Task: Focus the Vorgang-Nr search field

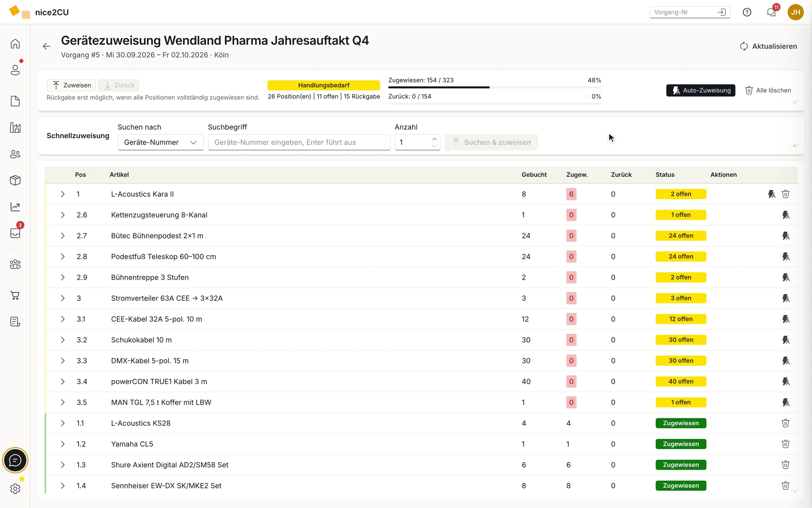Action: click(690, 12)
